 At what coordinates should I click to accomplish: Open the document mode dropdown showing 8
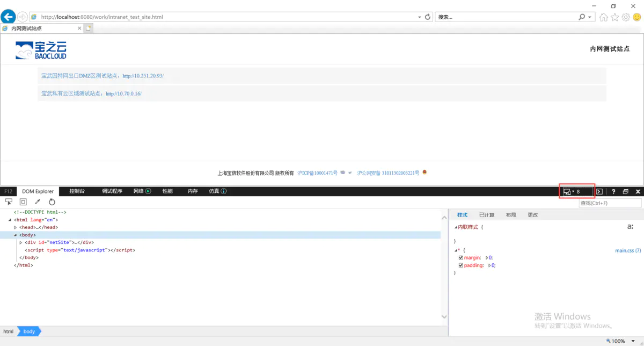577,192
